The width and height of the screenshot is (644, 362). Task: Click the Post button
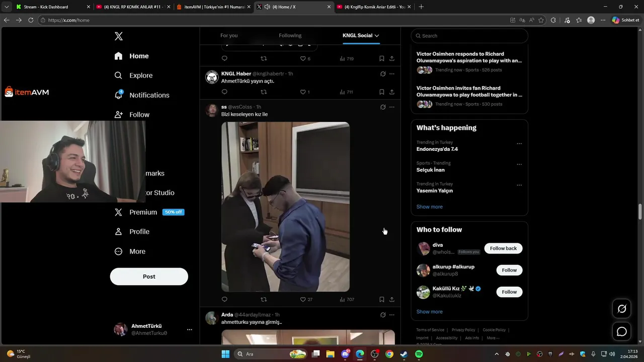pos(149,277)
